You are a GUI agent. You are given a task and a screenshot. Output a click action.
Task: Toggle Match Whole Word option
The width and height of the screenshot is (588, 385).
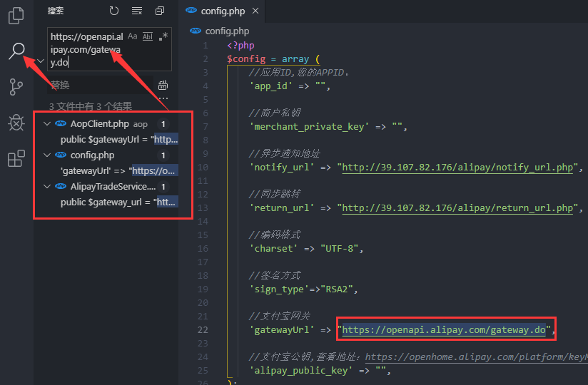pyautogui.click(x=148, y=36)
